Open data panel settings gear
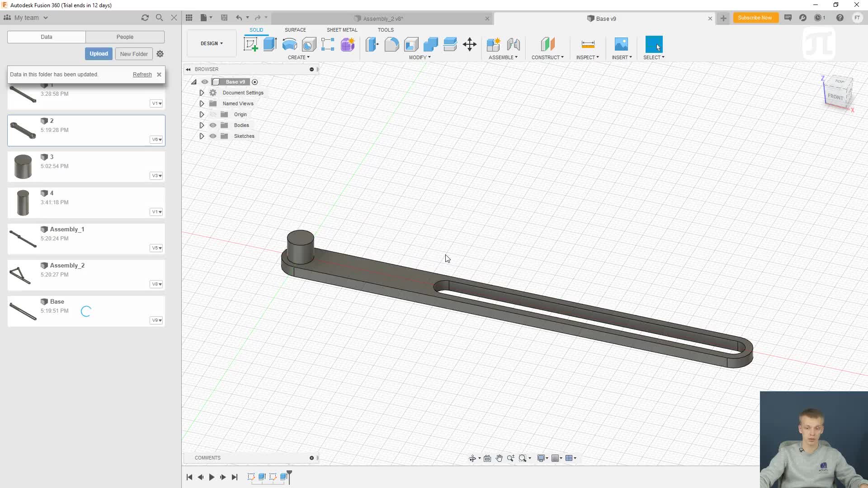The height and width of the screenshot is (488, 868). (160, 54)
